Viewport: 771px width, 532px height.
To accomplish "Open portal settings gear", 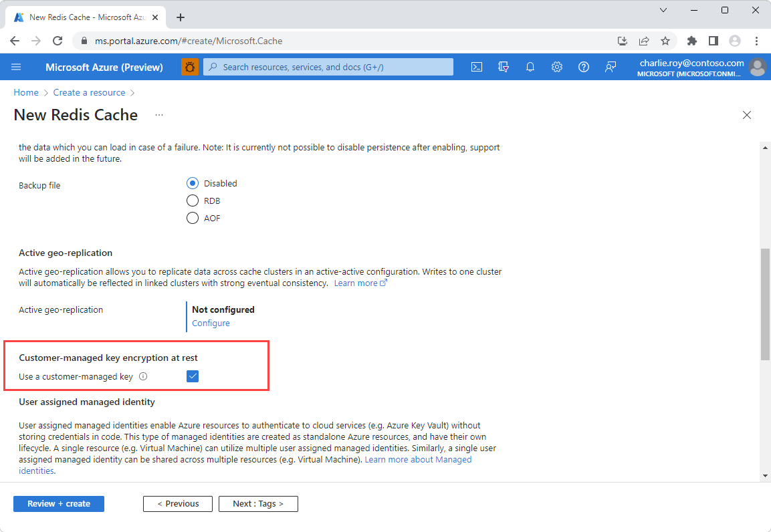I will point(557,67).
